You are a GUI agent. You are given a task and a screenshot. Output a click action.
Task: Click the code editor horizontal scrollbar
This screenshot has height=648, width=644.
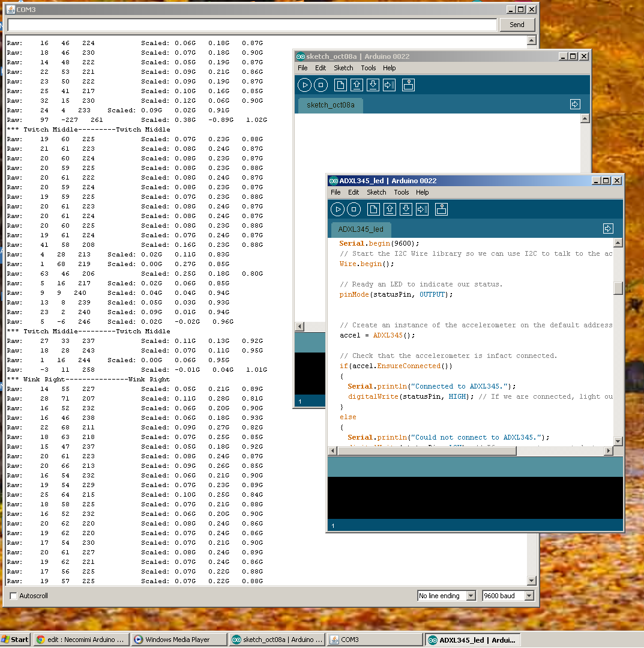471,451
